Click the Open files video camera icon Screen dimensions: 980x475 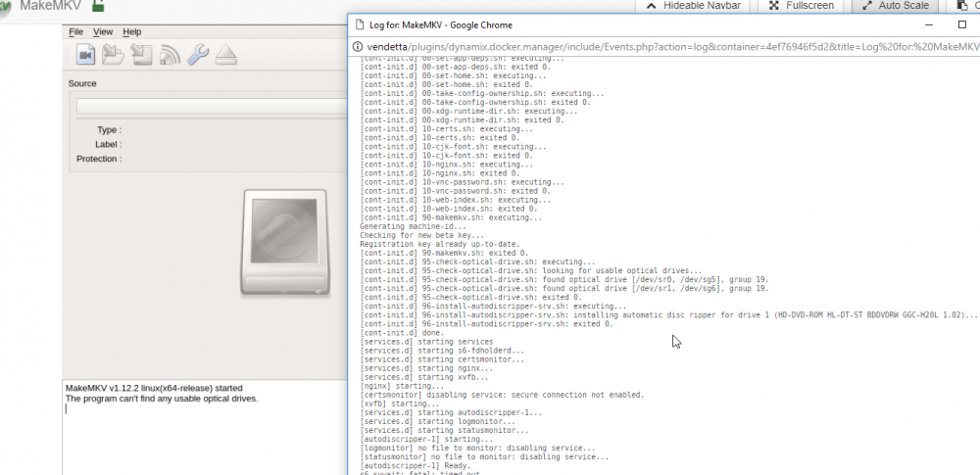pyautogui.click(x=85, y=55)
